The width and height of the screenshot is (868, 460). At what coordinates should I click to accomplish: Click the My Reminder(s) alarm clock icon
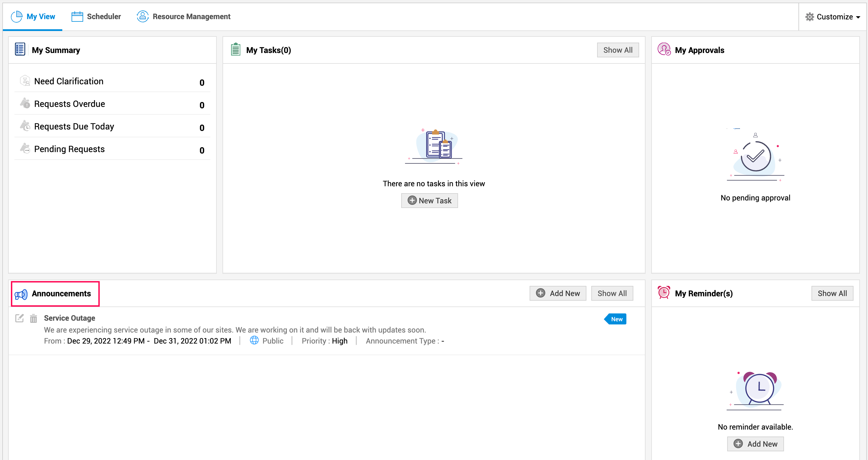coord(664,293)
